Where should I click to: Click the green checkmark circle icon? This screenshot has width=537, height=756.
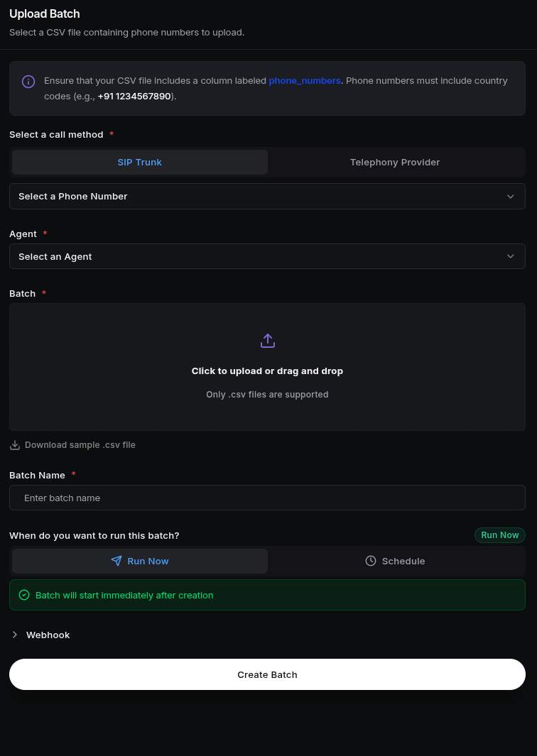click(24, 595)
